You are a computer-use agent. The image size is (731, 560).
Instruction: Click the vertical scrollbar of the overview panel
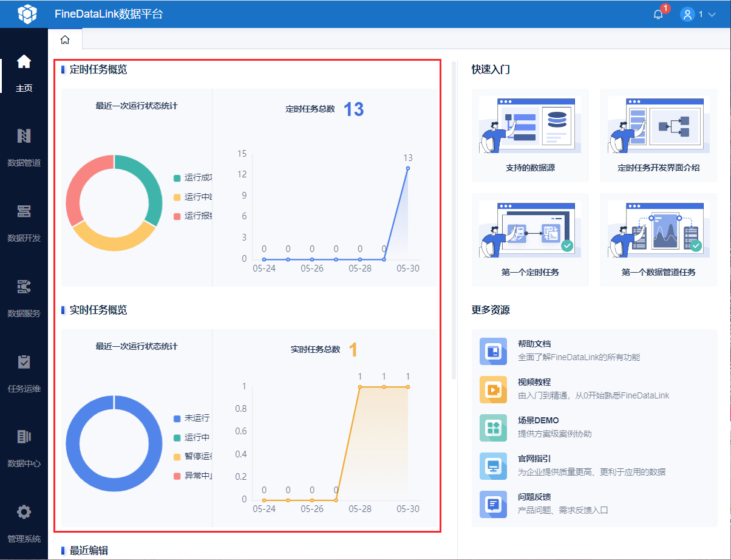[454, 220]
